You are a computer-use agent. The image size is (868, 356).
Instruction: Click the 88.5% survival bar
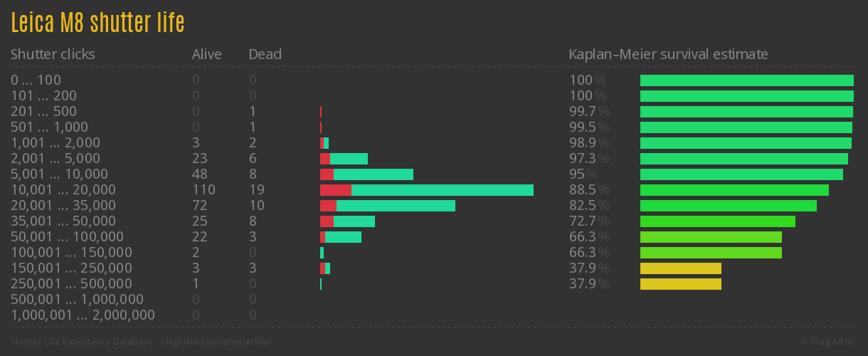pos(734,190)
